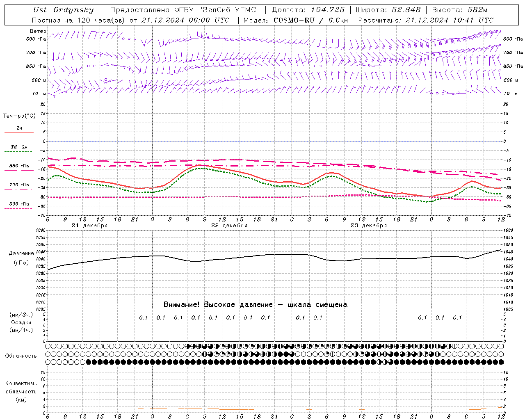The width and height of the screenshot is (525, 420).
Task: Click the Ветер wind panel label
Action: (38, 31)
